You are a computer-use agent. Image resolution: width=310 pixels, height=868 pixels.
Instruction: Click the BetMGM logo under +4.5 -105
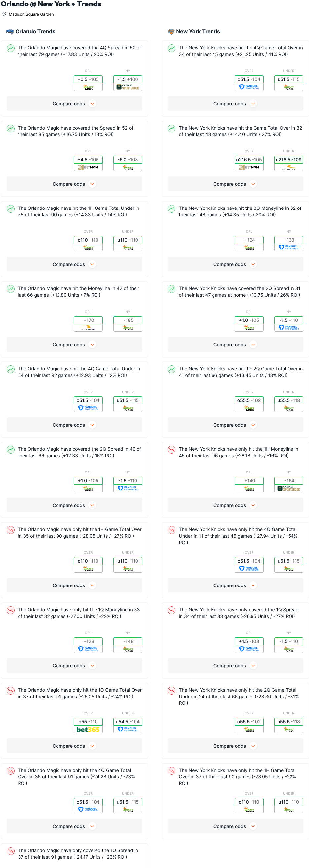(88, 168)
